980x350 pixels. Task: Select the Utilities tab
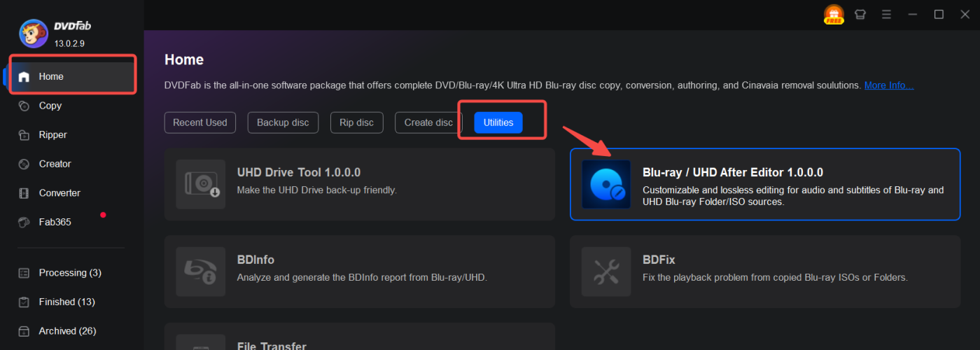coord(498,122)
